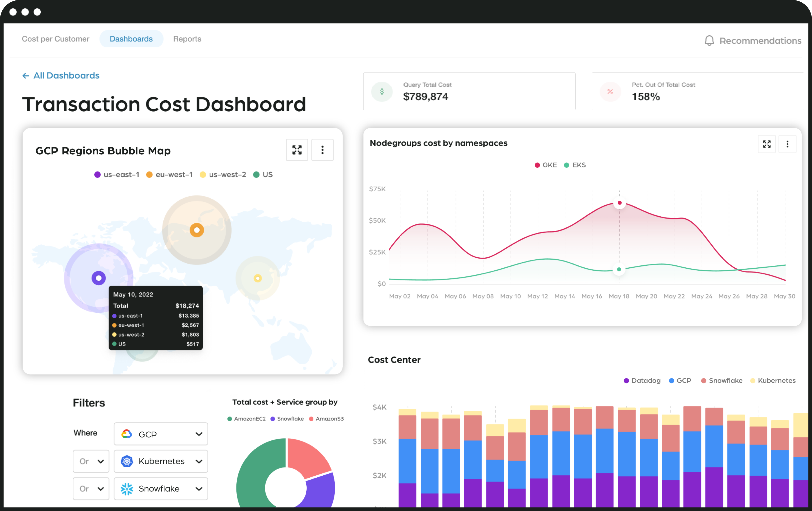Expand the GCP Regions Bubble Map to fullscreen
This screenshot has width=812, height=511.
tap(297, 150)
